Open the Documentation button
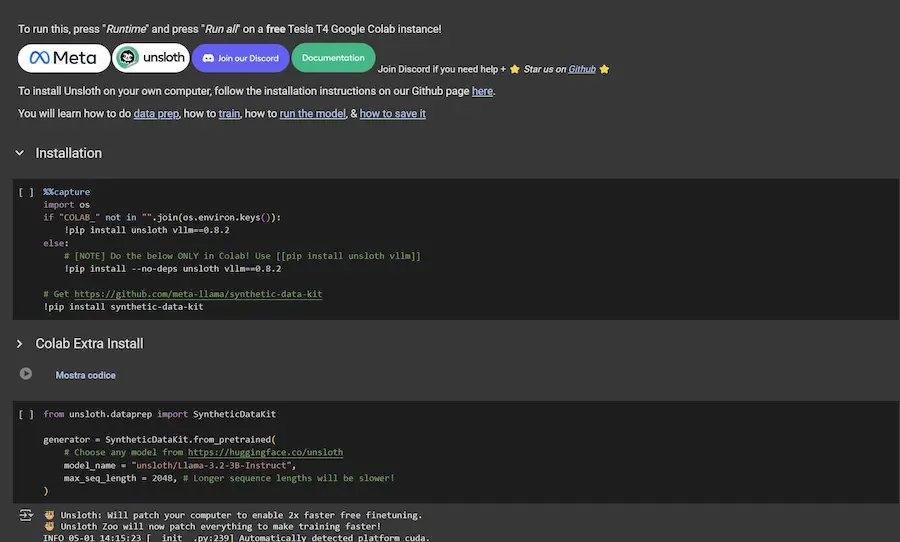Screen dimensions: 900x542 coord(333,58)
